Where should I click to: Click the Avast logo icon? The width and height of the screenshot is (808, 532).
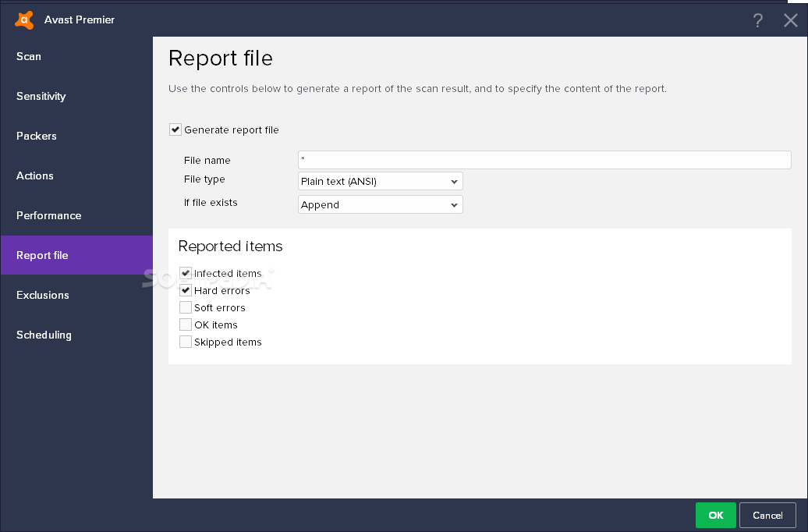pos(24,20)
